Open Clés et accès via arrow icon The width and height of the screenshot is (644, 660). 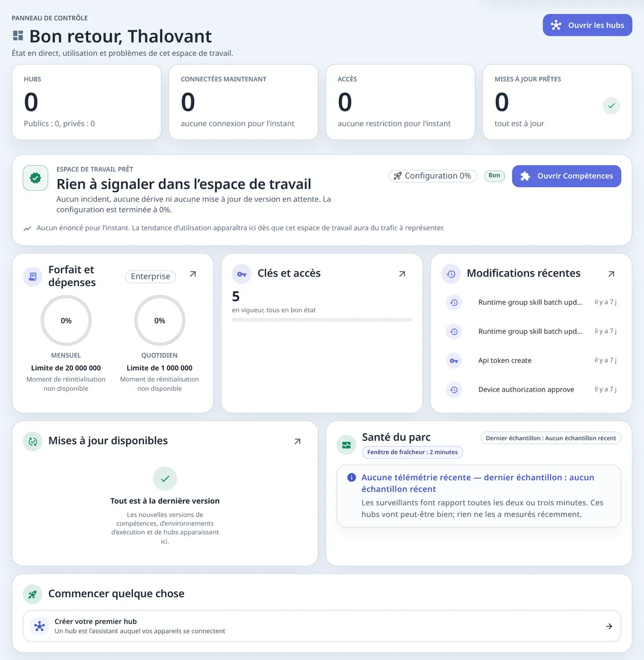[402, 274]
